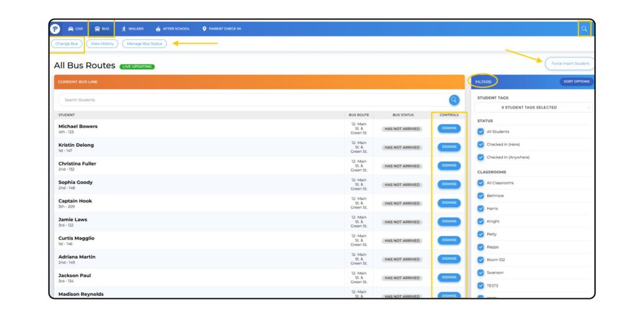This screenshot has height=319, width=644.
Task: Click the top-right header search icon
Action: tap(584, 28)
